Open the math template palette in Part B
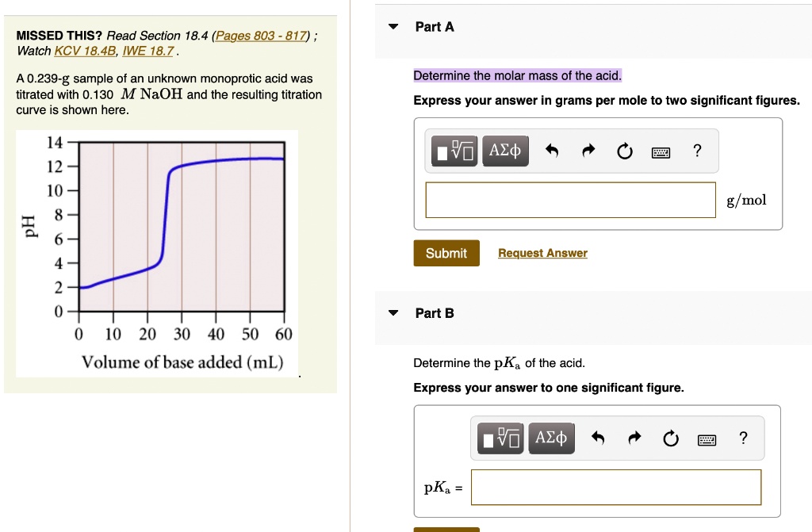Screen dimensions: 812x532 (500, 438)
